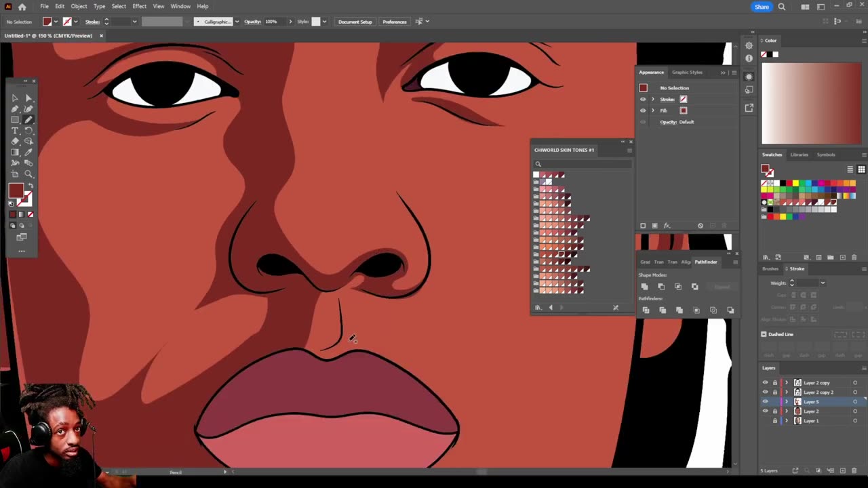Open the File menu
Screen dimensions: 868x488
(44, 7)
